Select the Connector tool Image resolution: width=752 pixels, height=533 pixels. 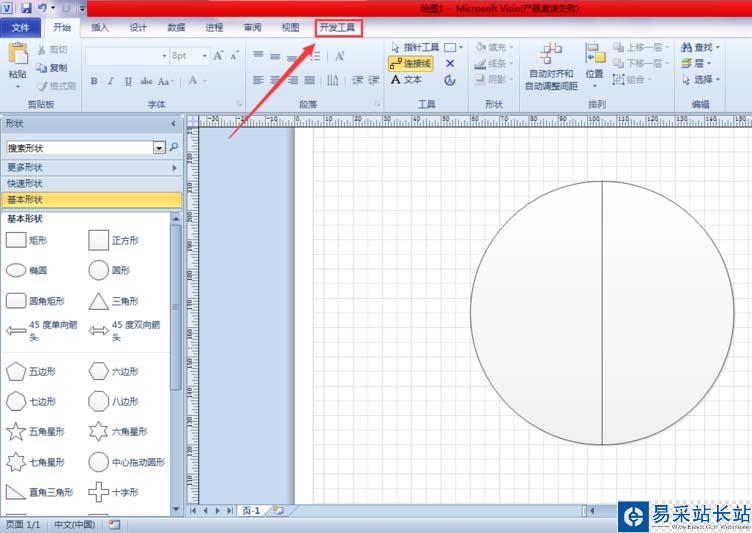(x=411, y=63)
